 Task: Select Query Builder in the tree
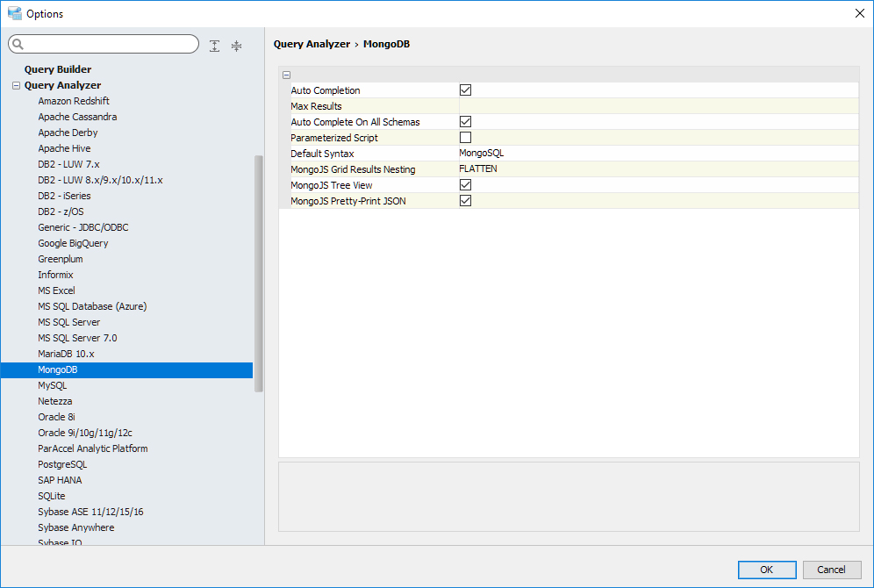tap(58, 69)
